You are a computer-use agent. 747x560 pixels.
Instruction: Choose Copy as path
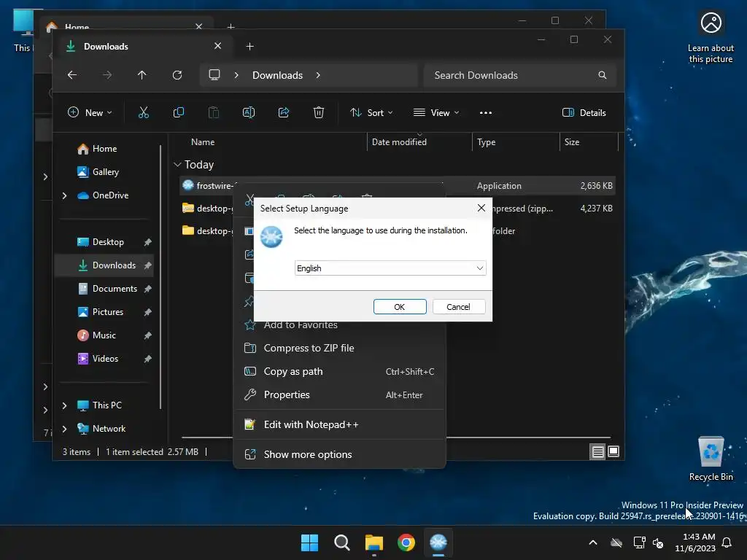point(339,371)
